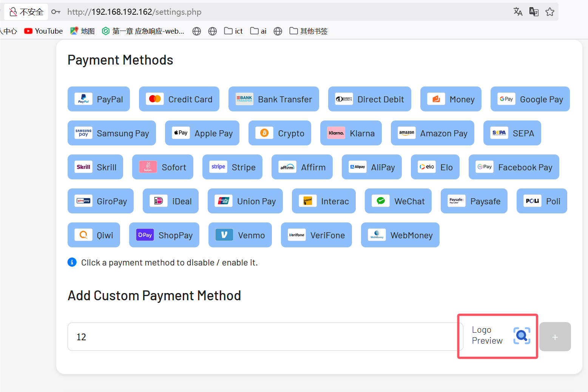Click the Qiwi logo icon
Screen dimensions: 588x392
[83, 235]
